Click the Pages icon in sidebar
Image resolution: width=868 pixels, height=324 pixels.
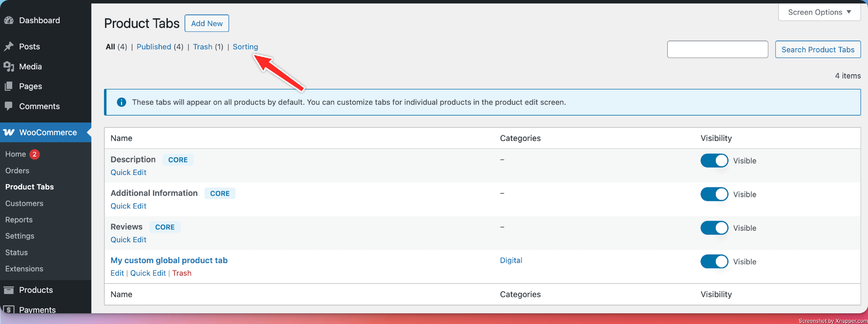(9, 86)
